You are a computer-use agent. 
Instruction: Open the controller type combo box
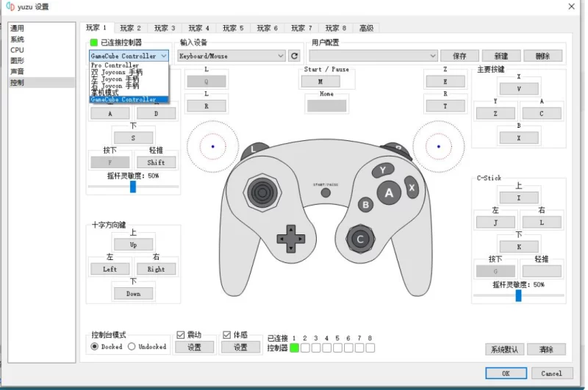coord(129,56)
